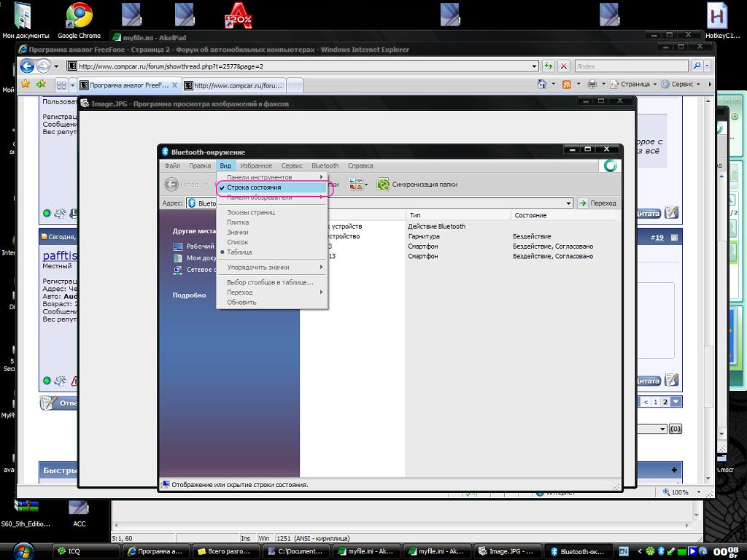747x560 pixels.
Task: Click the printer icon in IE toolbar
Action: (x=592, y=85)
